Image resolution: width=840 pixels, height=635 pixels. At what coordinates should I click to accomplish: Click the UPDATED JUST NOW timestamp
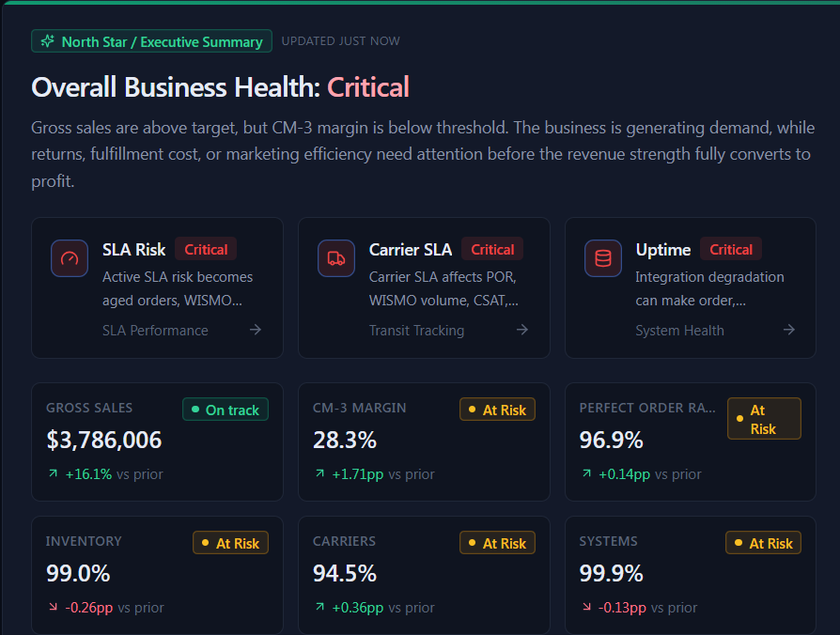[341, 41]
